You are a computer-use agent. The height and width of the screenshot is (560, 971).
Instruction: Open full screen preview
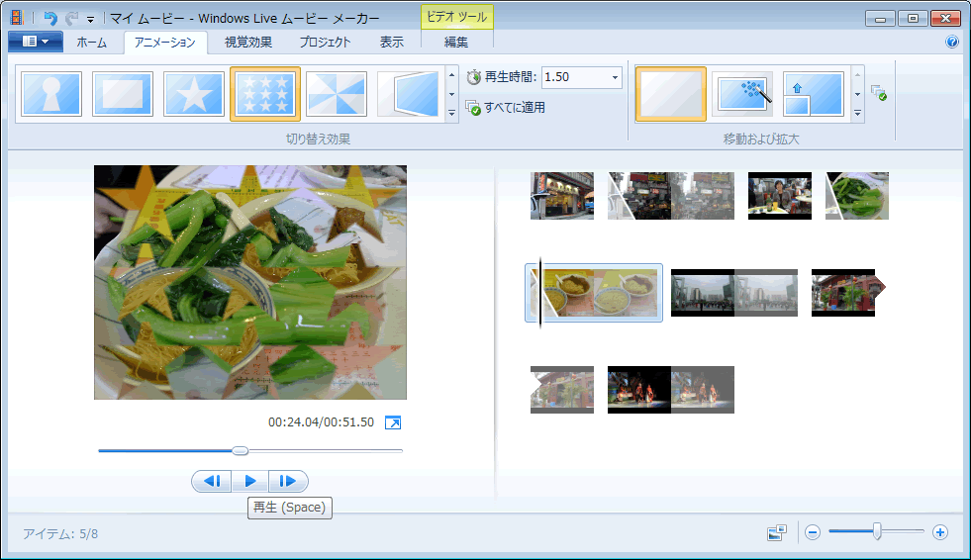click(393, 422)
